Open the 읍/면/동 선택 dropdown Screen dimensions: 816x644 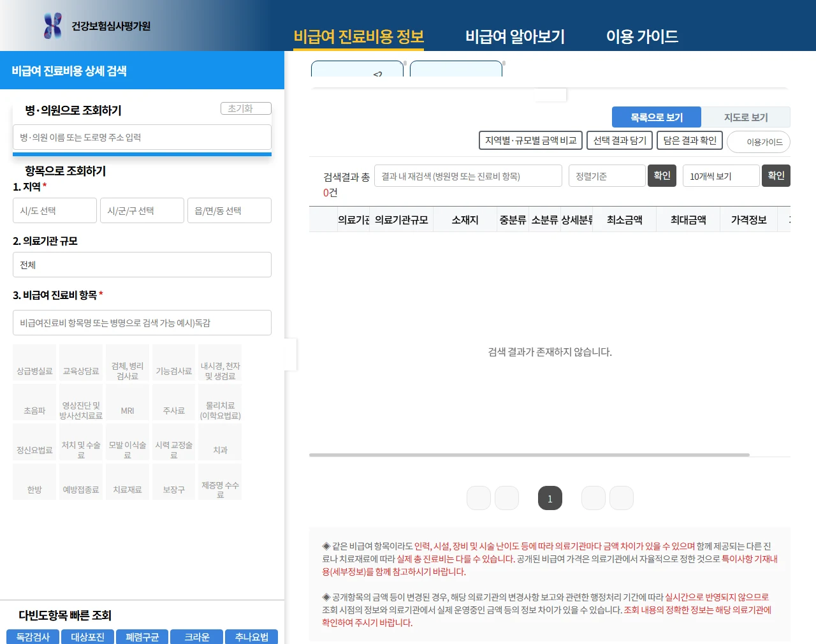(x=229, y=210)
